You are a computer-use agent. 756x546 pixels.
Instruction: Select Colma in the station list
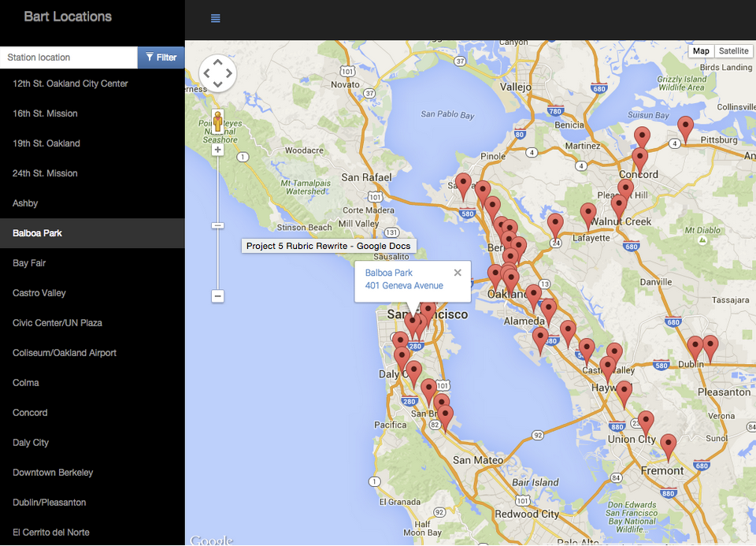pyautogui.click(x=92, y=382)
